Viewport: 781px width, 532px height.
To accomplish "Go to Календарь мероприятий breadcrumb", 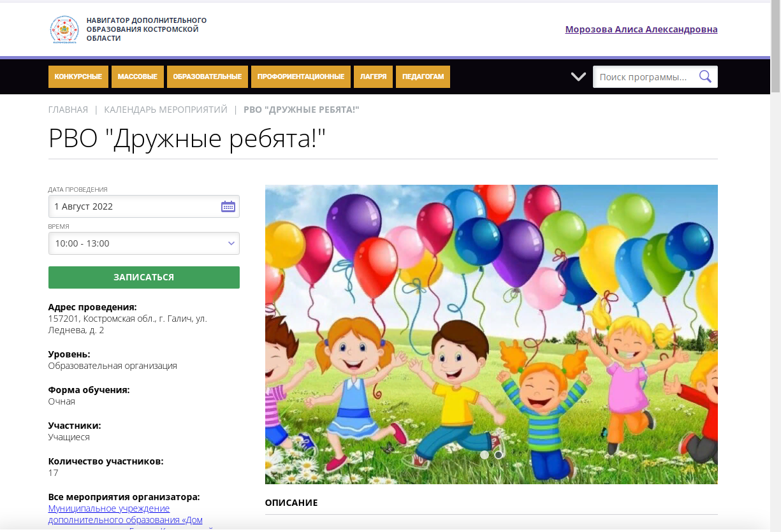I will point(166,110).
